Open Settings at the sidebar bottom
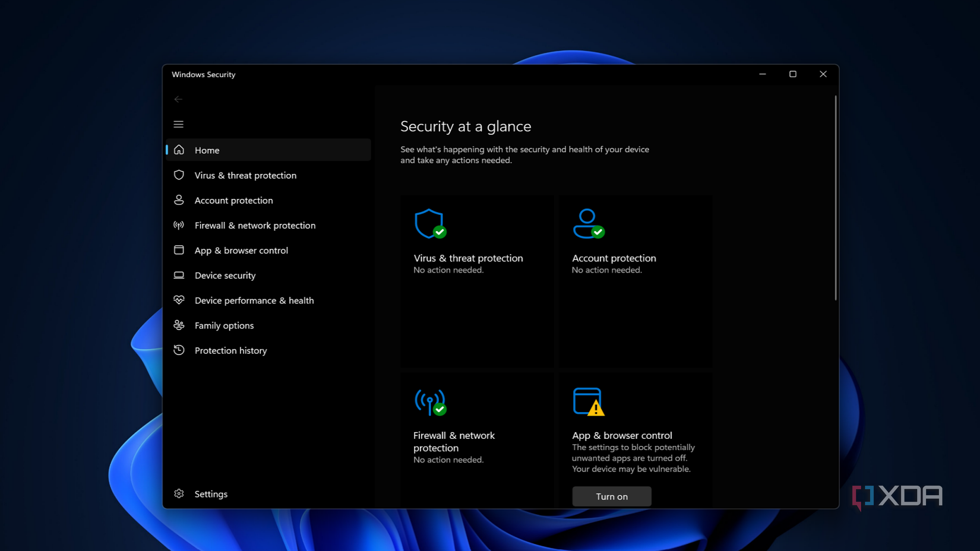 click(x=268, y=493)
